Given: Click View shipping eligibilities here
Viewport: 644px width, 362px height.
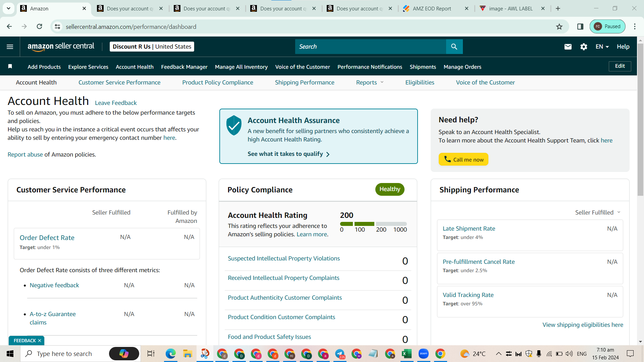Looking at the screenshot, I should 583,325.
